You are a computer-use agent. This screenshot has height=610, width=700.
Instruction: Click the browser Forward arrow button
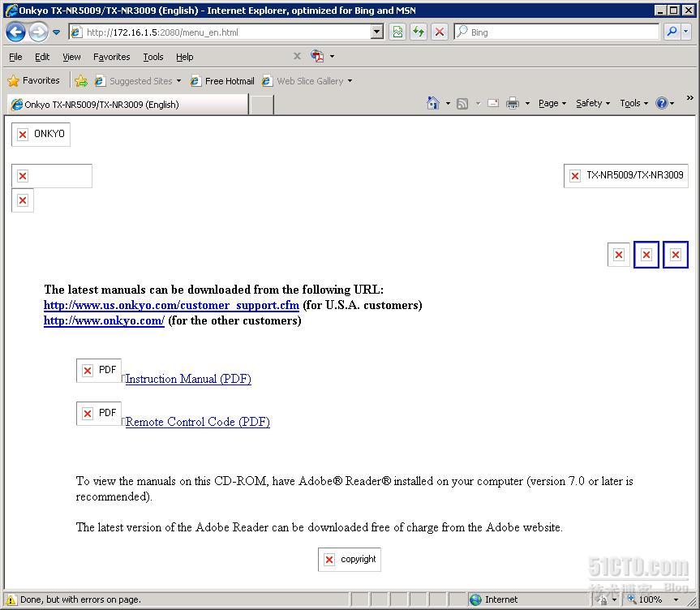tap(39, 32)
